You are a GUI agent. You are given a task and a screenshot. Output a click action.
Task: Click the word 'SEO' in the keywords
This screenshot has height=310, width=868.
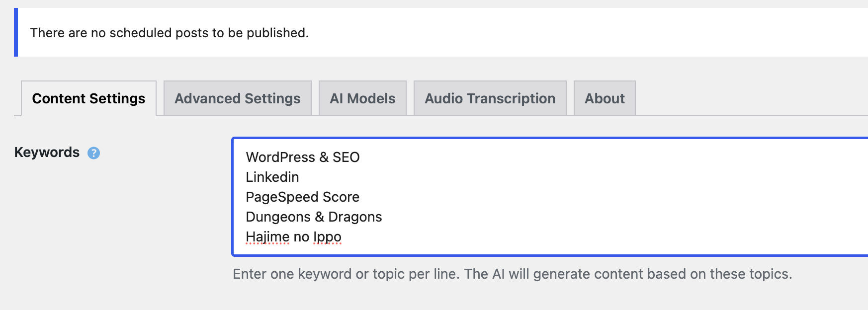pyautogui.click(x=346, y=157)
